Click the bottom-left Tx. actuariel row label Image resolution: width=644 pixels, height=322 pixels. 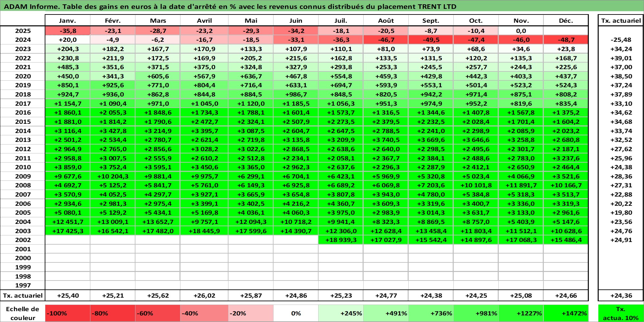click(23, 296)
